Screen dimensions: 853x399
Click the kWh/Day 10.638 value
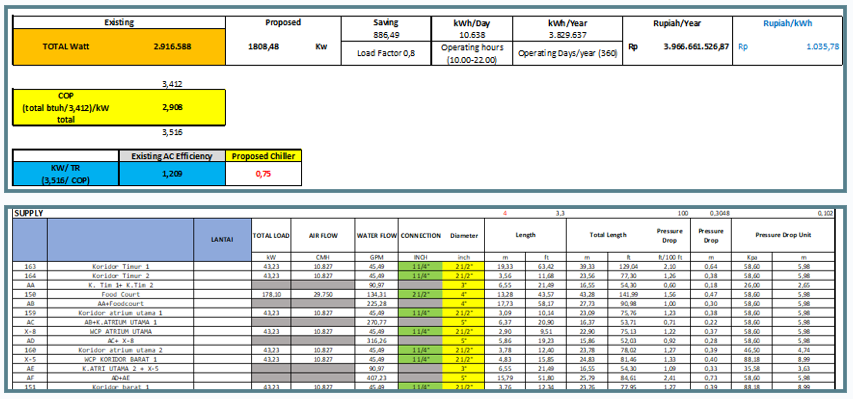[472, 35]
